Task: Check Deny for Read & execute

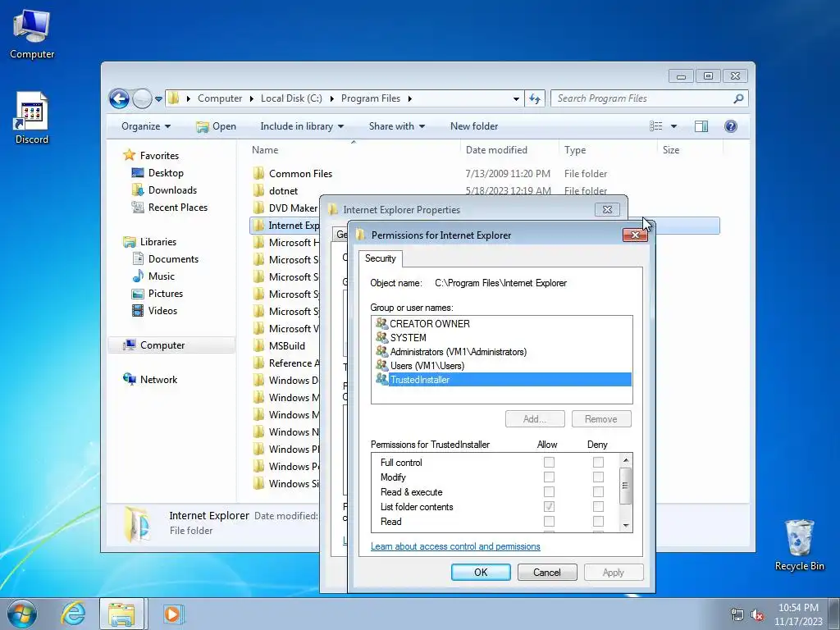Action: click(598, 492)
